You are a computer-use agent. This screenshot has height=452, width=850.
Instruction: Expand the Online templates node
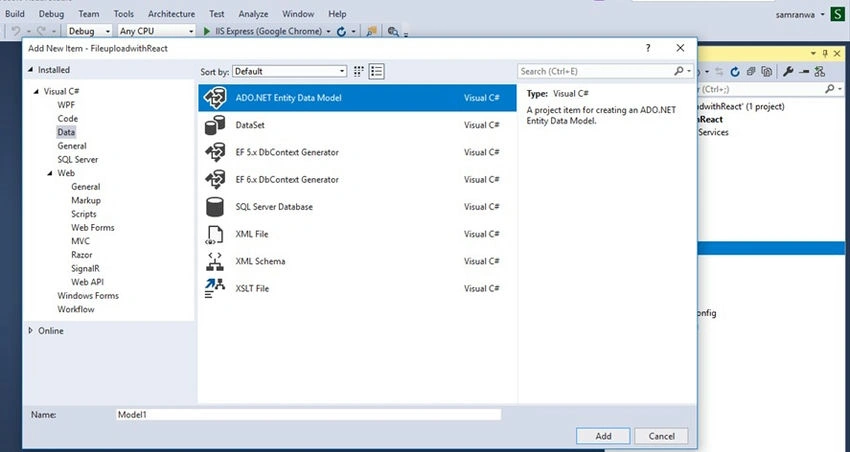coord(30,331)
